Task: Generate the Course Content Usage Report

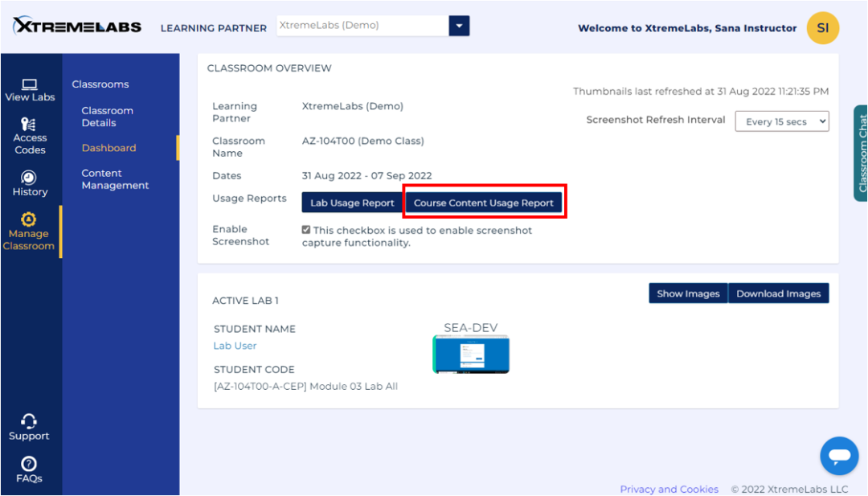Action: [484, 203]
